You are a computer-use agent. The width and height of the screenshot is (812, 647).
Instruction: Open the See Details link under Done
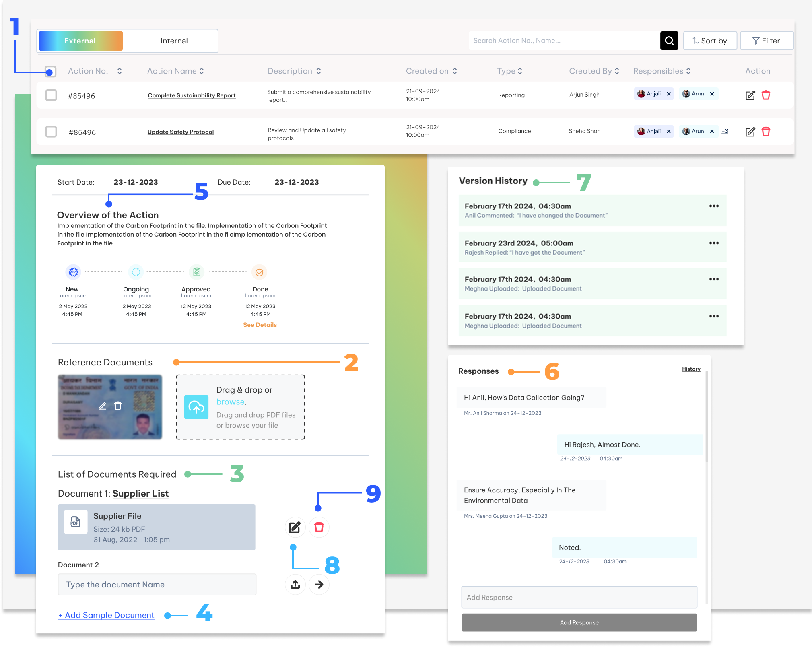click(260, 325)
